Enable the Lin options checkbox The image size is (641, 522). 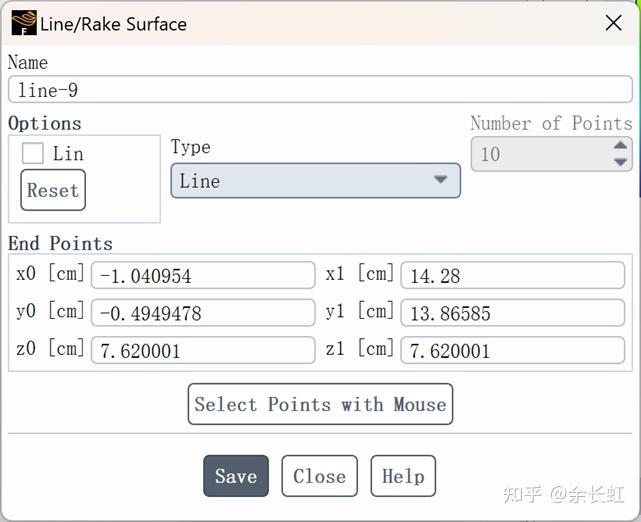click(34, 153)
